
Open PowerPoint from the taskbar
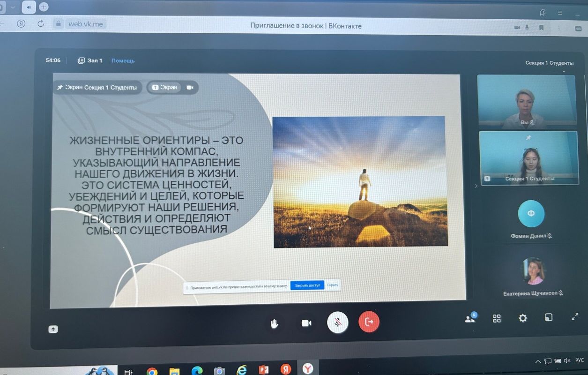tap(264, 370)
